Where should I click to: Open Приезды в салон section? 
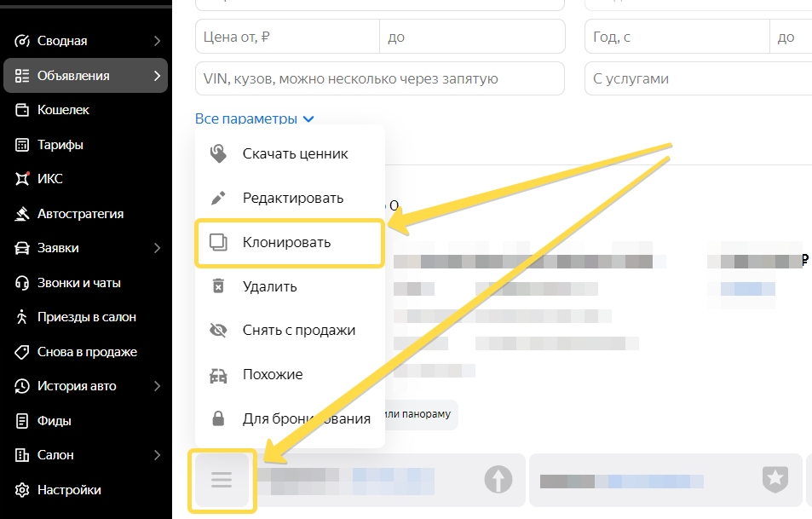(86, 317)
